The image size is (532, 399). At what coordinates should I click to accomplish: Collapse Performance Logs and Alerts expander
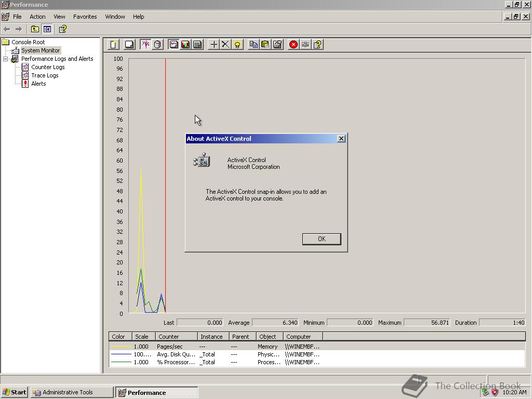(x=5, y=59)
